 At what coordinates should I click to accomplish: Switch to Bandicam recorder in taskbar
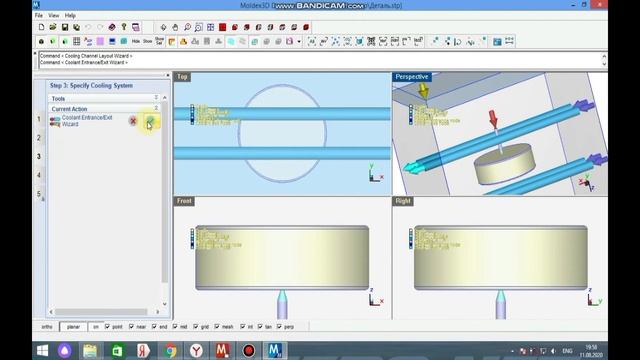click(249, 351)
